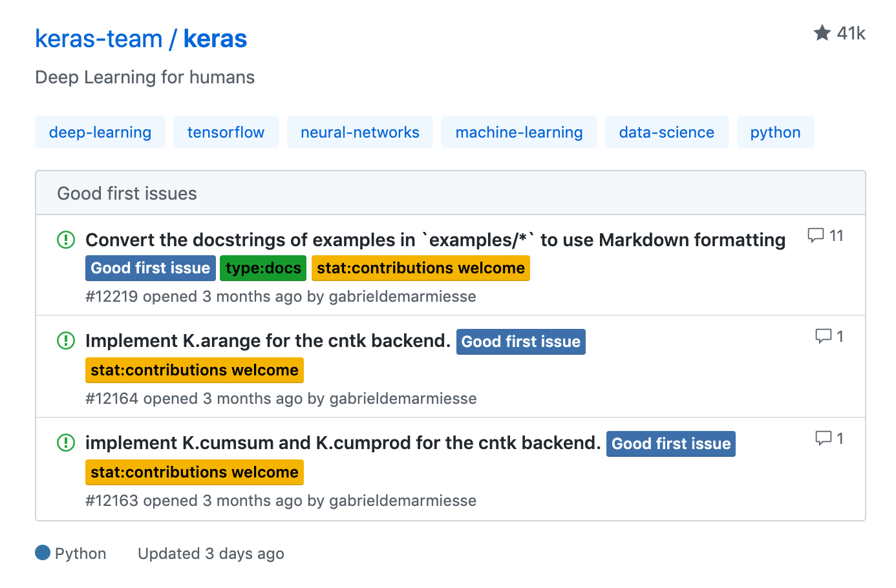
Task: Click the comment icon on issue #12163 row
Action: click(x=824, y=438)
